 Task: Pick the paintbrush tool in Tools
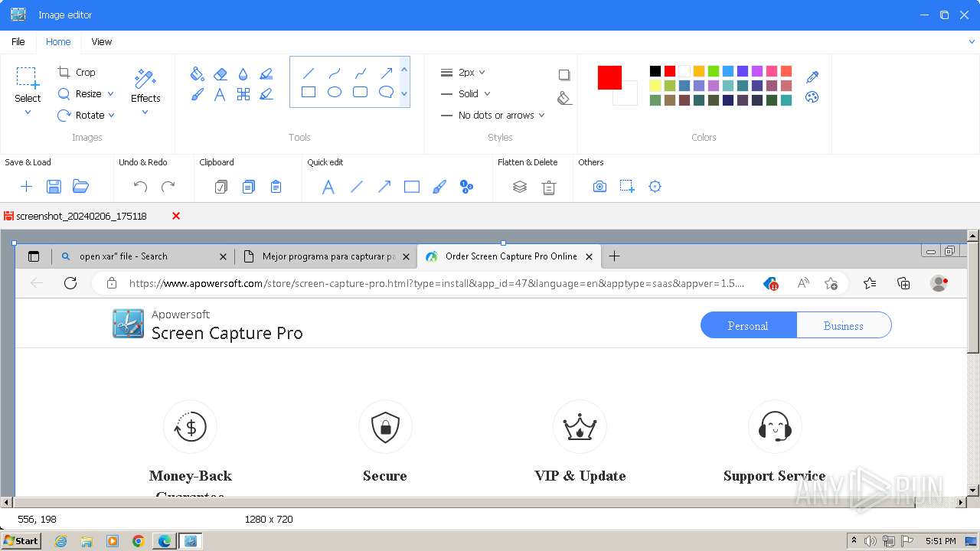[x=197, y=94]
